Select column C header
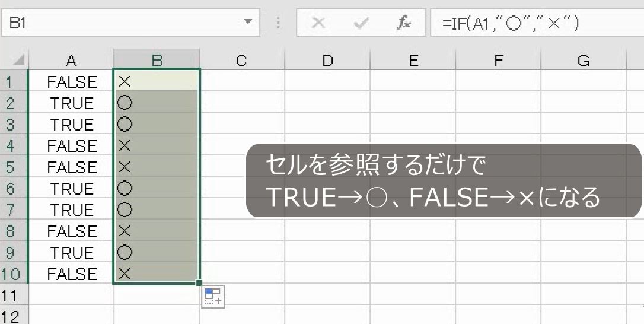The height and width of the screenshot is (324, 644). coord(242,60)
